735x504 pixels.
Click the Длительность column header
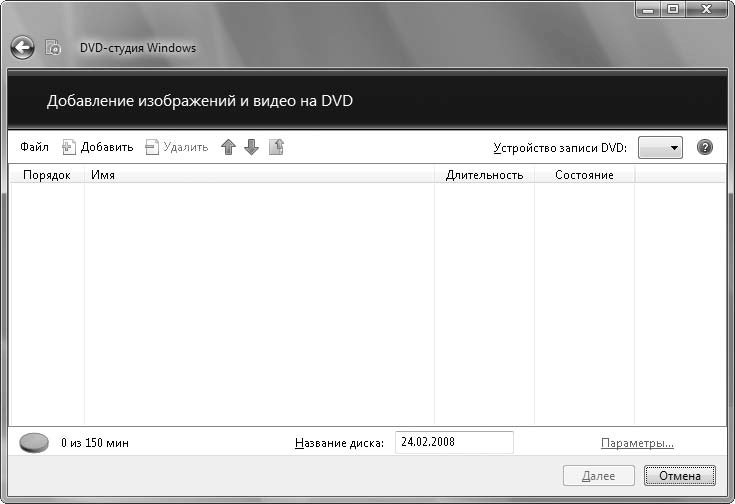click(x=484, y=175)
